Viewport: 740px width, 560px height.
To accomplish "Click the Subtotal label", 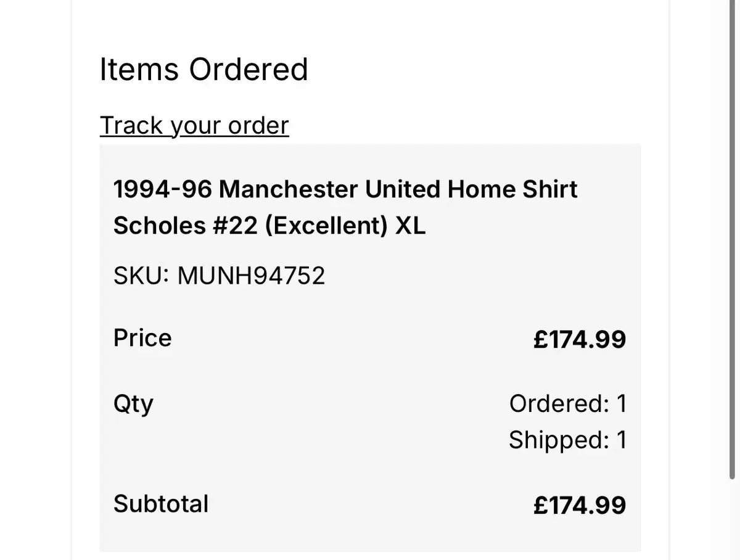I will tap(161, 504).
